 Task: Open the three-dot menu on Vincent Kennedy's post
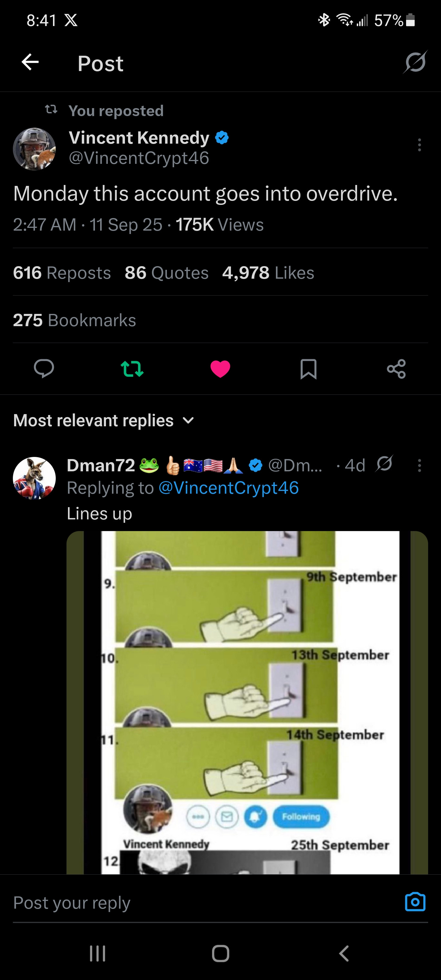tap(419, 145)
